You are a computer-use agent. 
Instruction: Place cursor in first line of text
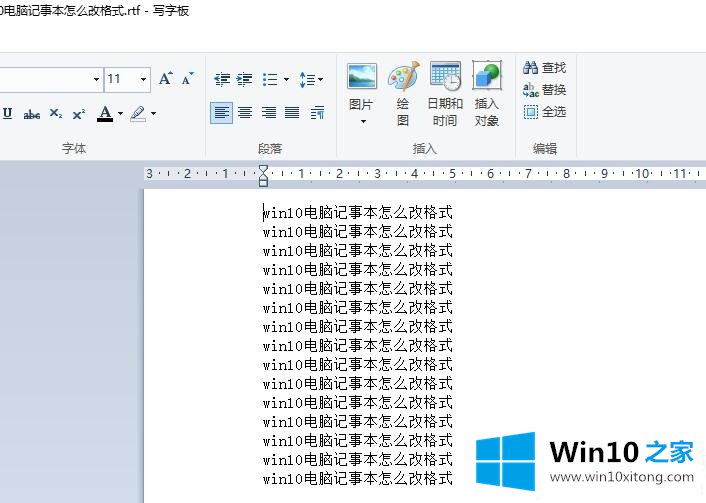[358, 213]
